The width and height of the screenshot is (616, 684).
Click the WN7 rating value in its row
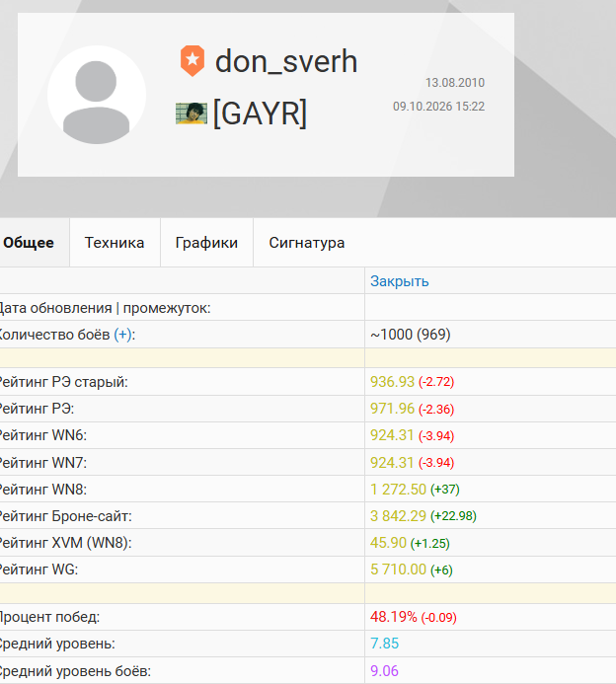pos(392,462)
